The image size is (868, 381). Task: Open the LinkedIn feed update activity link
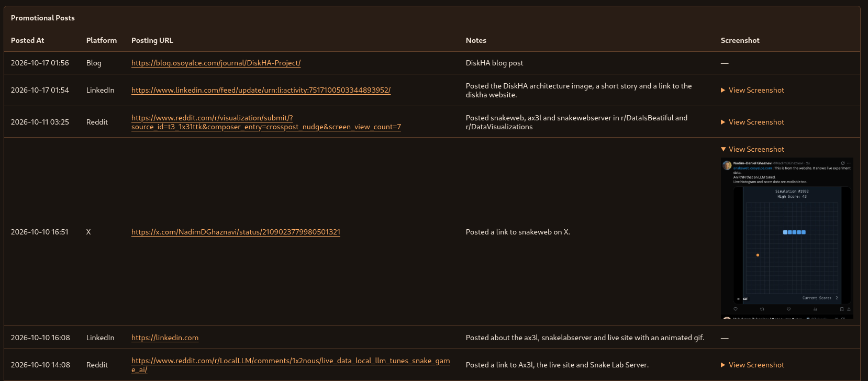[261, 90]
